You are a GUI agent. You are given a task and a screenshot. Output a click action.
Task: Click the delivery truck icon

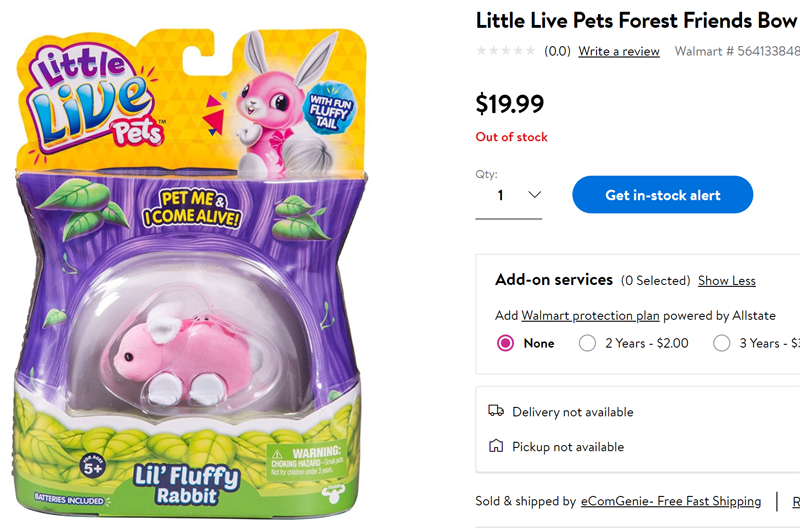click(x=496, y=411)
